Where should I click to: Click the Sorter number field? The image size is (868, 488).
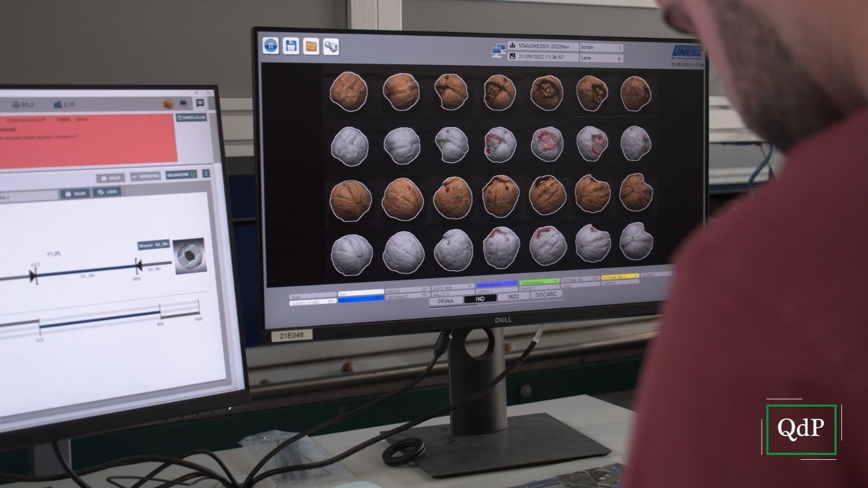point(601,48)
